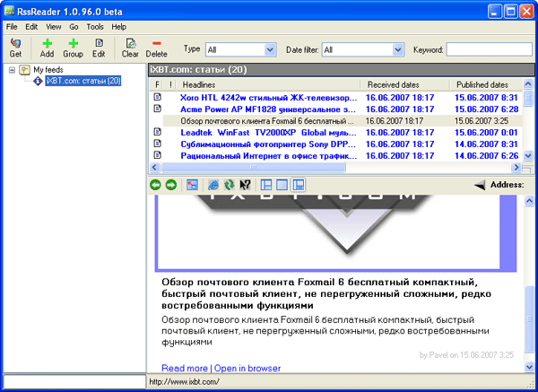Click the F flag column header
The height and width of the screenshot is (392, 538).
pyautogui.click(x=157, y=84)
